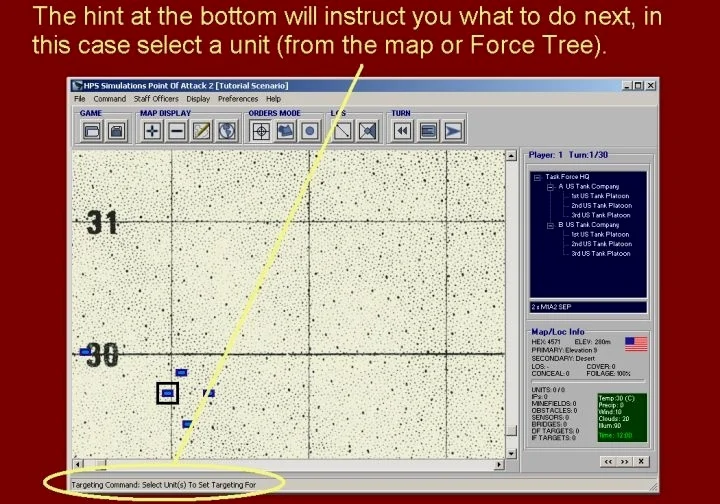Select the boxed blue unit on map
This screenshot has height=504, width=720.
point(168,393)
